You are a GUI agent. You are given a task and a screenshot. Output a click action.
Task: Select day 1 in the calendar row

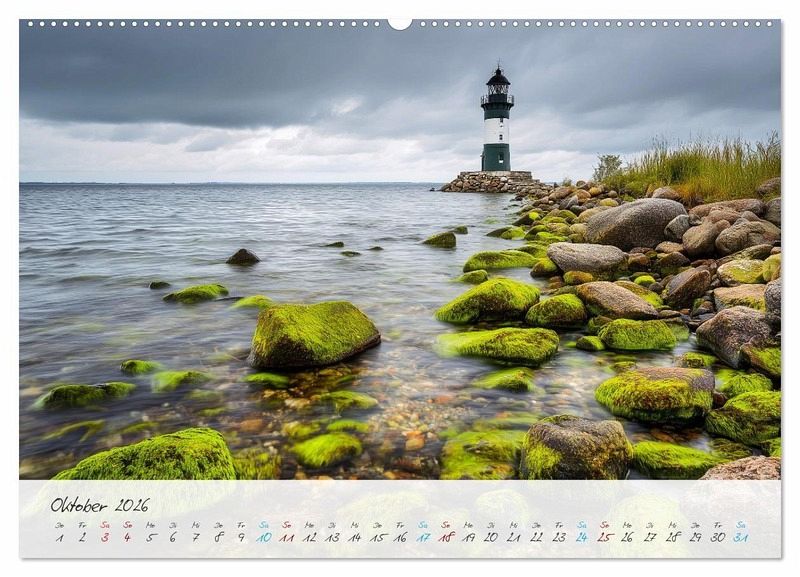pos(60,537)
